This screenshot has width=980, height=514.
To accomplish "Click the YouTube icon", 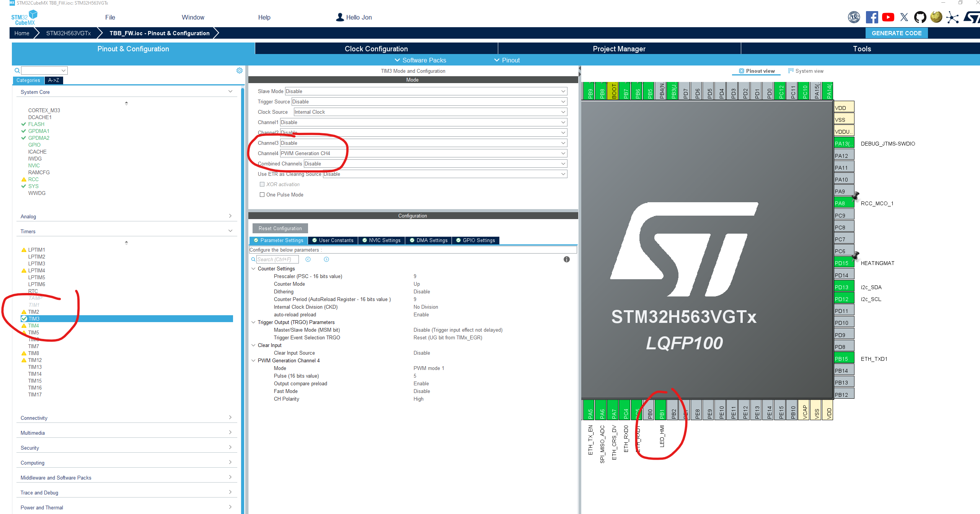I will click(x=888, y=17).
